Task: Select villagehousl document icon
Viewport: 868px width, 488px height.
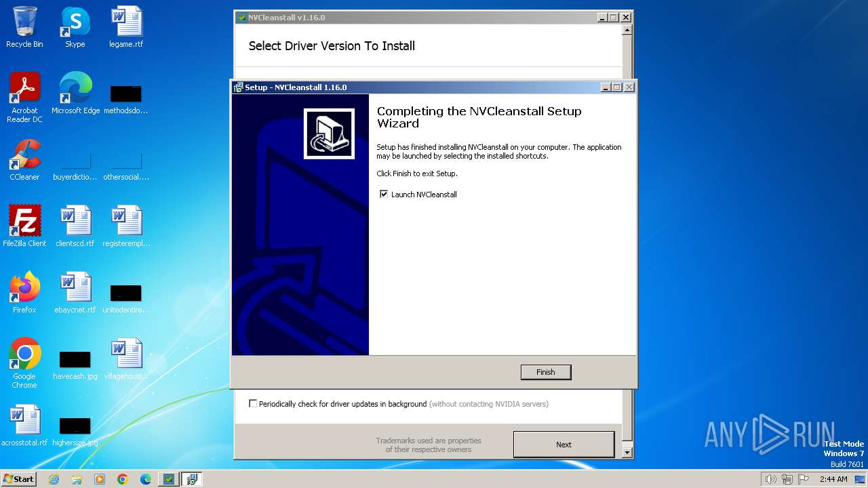Action: pos(126,360)
